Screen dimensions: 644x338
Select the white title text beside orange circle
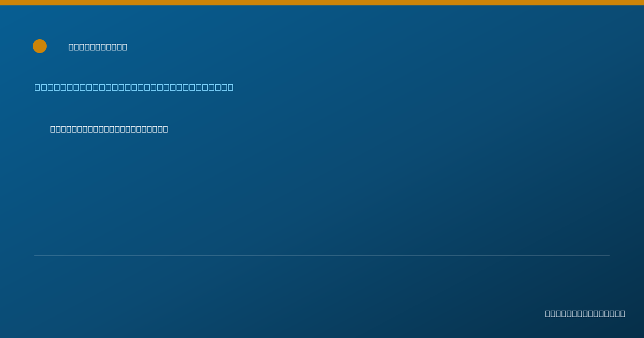coord(98,47)
